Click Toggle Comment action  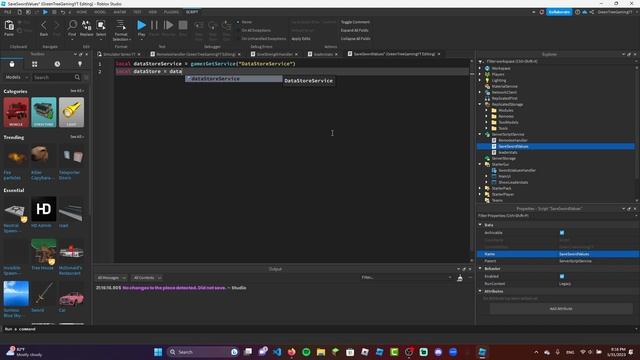(x=355, y=22)
